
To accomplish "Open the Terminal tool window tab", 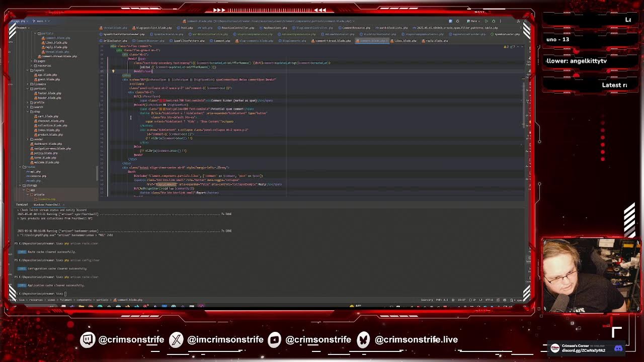I will pos(22,205).
